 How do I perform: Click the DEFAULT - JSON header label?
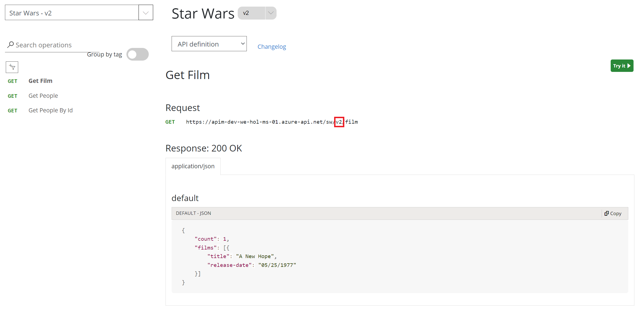click(193, 213)
